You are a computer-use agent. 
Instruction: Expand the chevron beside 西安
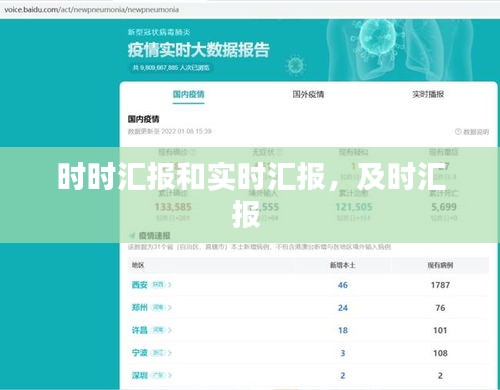coord(170,285)
